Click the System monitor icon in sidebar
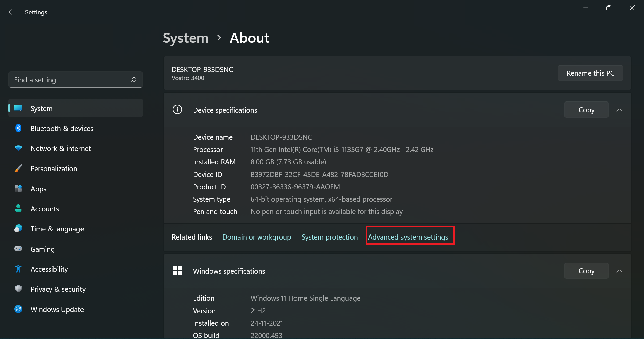This screenshot has height=339, width=644. coord(19,108)
